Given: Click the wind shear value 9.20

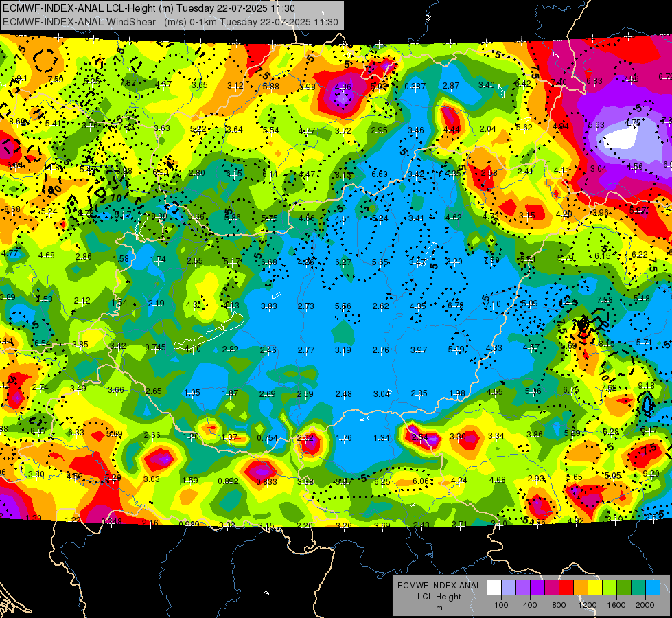Looking at the screenshot, I should [x=651, y=474].
